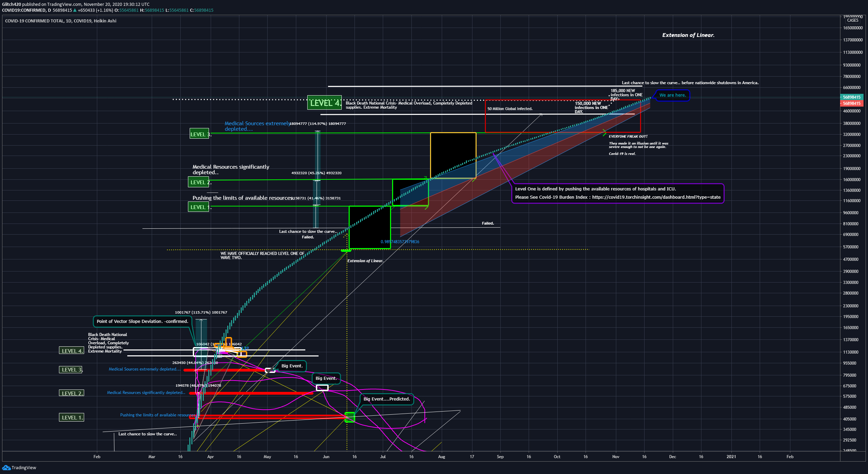
Task: Select the "Point of Vector Slope Deviation" callout
Action: click(142, 321)
